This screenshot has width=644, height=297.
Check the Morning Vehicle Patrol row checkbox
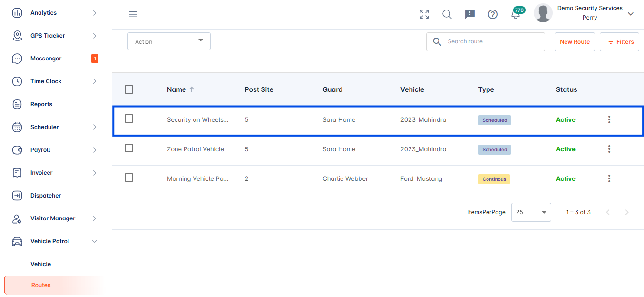[x=129, y=178]
